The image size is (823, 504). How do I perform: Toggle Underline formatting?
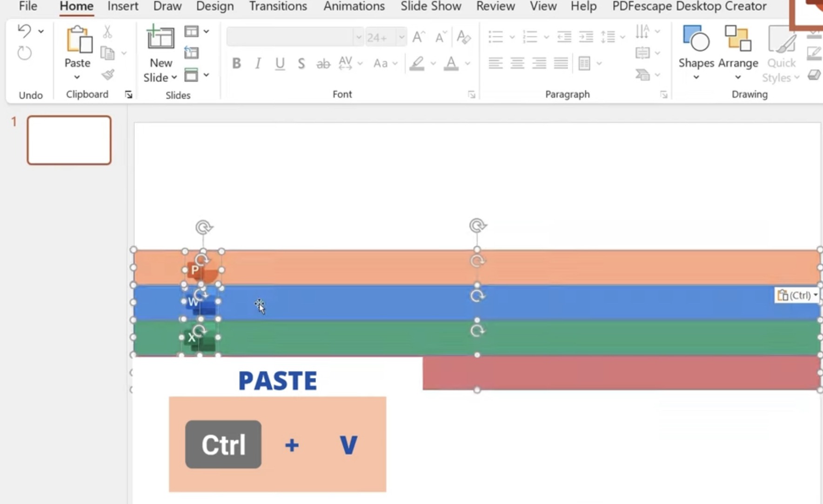[280, 64]
